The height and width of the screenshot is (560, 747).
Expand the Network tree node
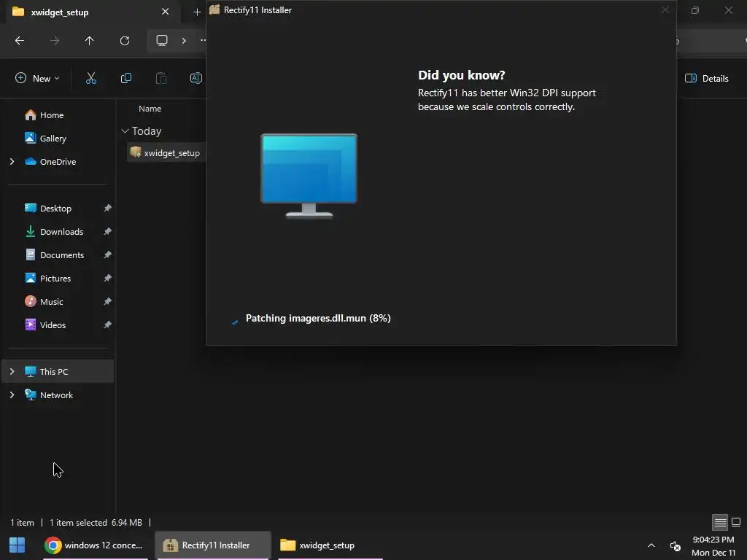point(12,395)
